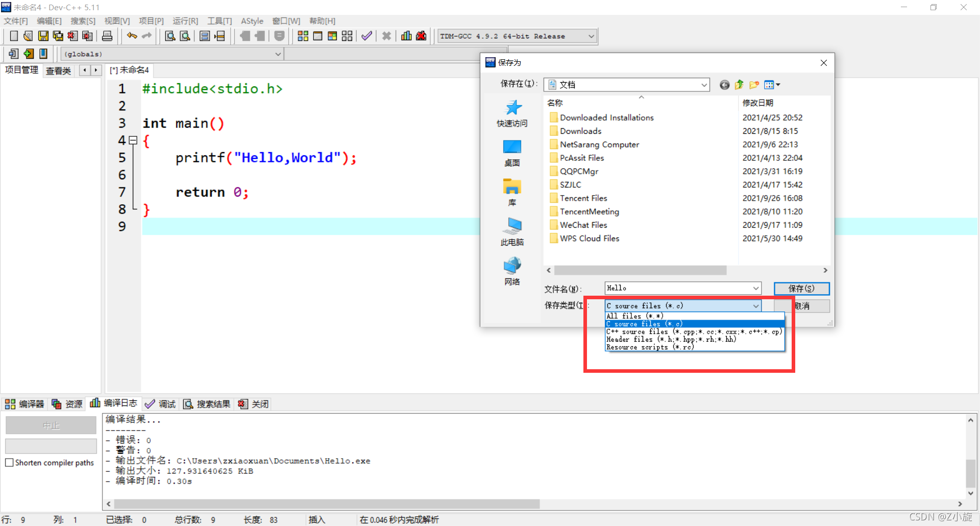980x526 pixels.
Task: Click the Redo arrow icon
Action: click(147, 36)
